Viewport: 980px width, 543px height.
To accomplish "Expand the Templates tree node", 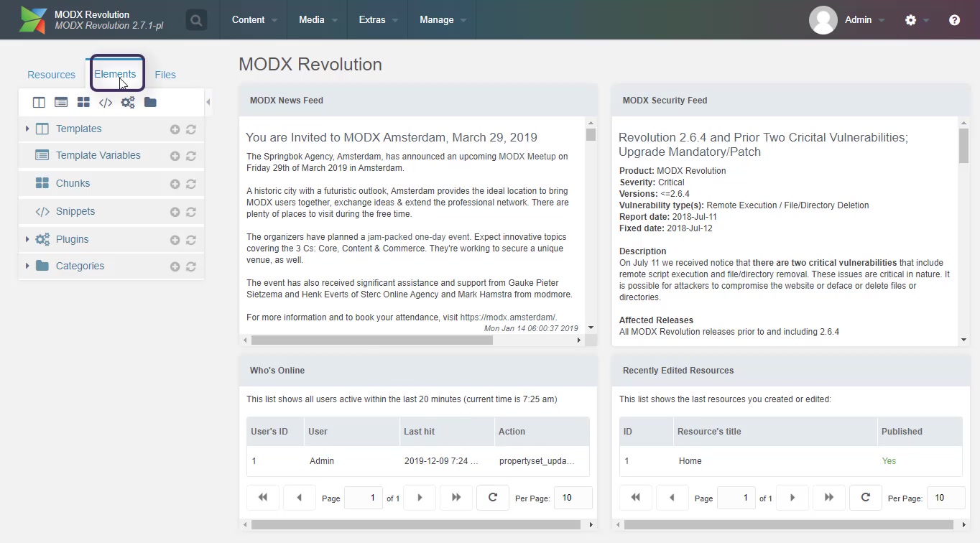I will tap(27, 129).
